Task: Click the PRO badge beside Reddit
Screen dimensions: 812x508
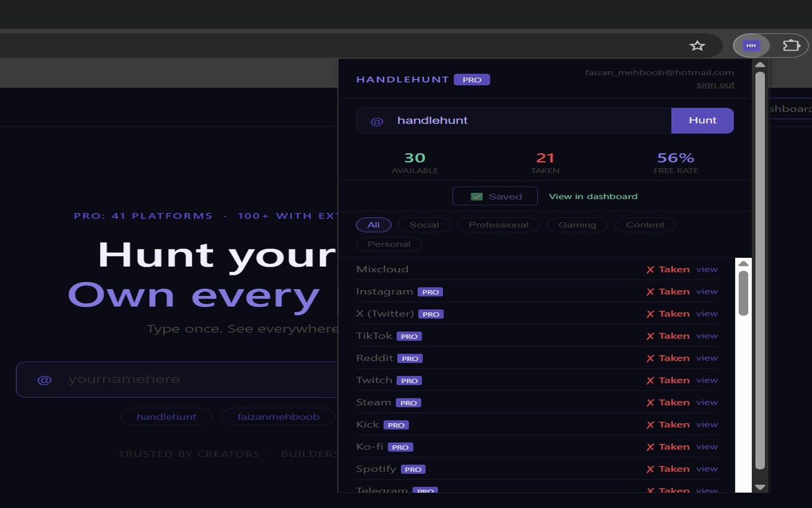Action: tap(410, 359)
